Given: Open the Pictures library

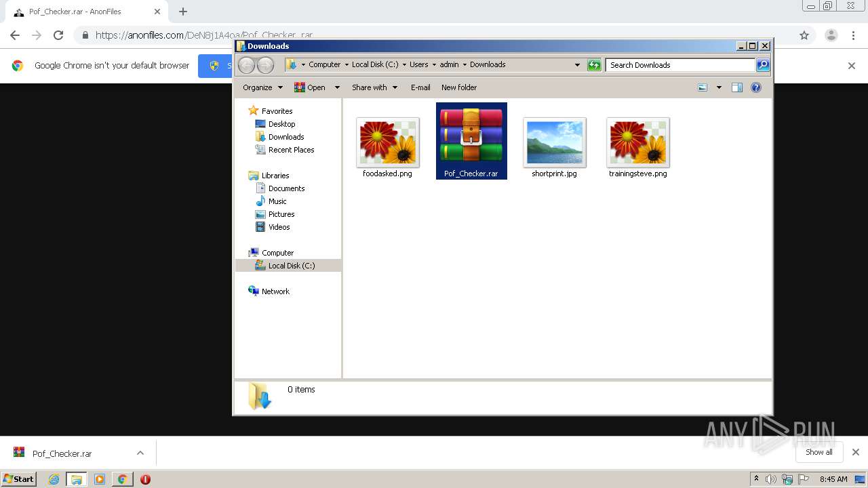Looking at the screenshot, I should [x=275, y=214].
